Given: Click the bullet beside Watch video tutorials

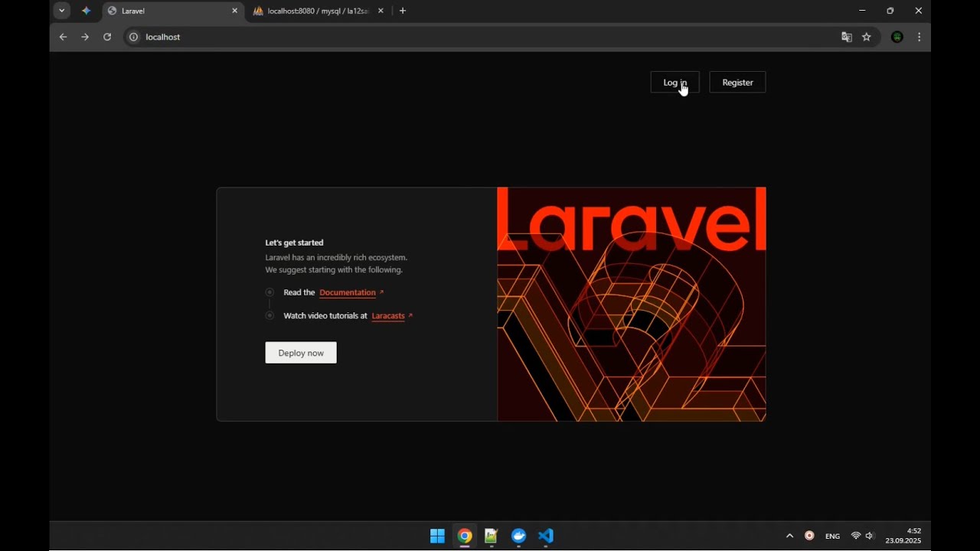Looking at the screenshot, I should (269, 315).
